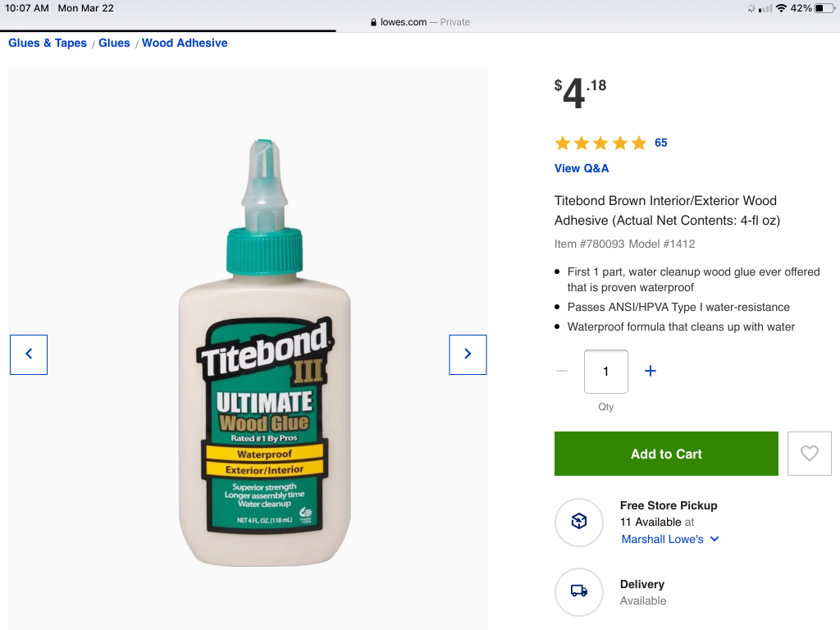This screenshot has width=840, height=630.
Task: Open the Glues & Tapes breadcrumb
Action: click(x=48, y=43)
